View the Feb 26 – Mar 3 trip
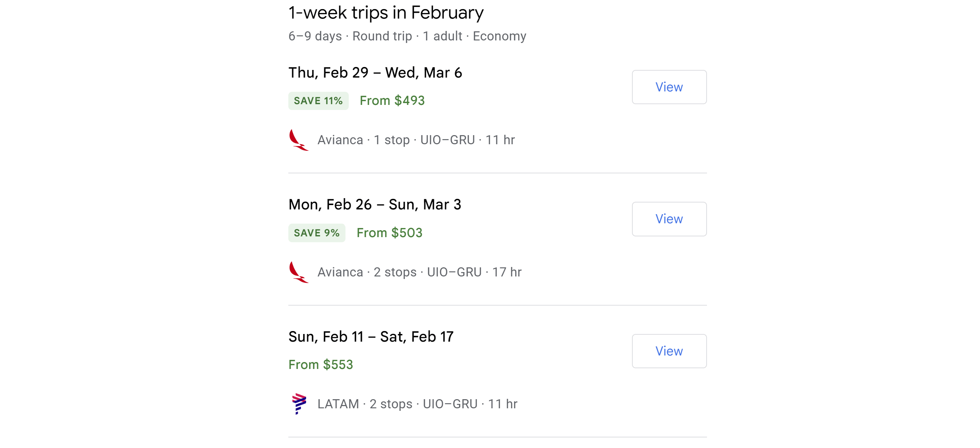The image size is (980, 448). pyautogui.click(x=669, y=219)
